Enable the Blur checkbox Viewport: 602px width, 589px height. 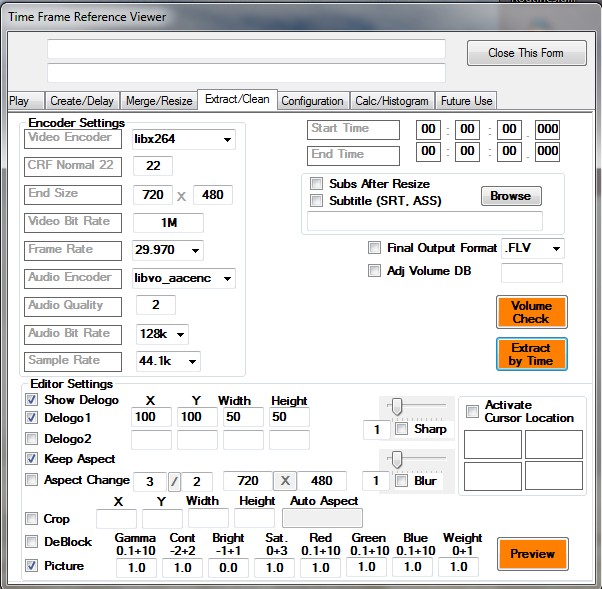(x=402, y=481)
